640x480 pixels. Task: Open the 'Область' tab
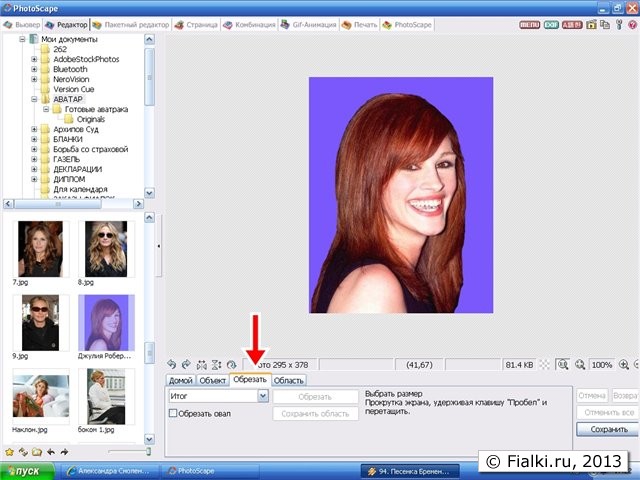click(x=288, y=380)
